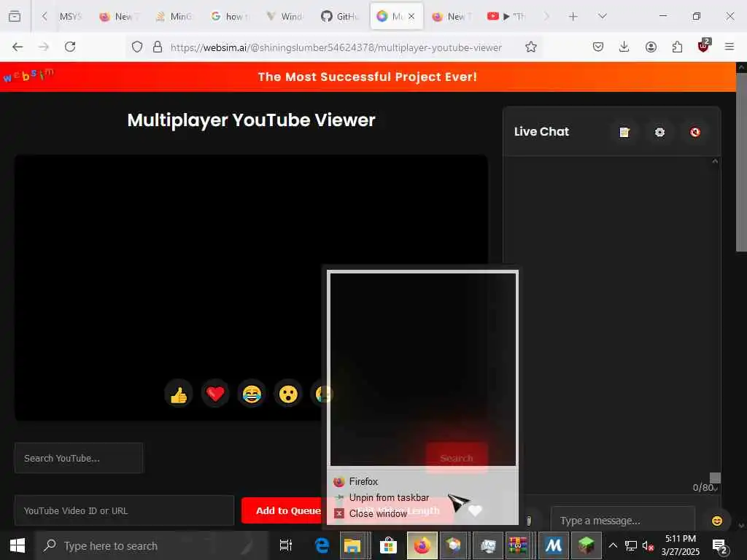
Task: Open the notes icon in Live Chat header
Action: pos(624,132)
